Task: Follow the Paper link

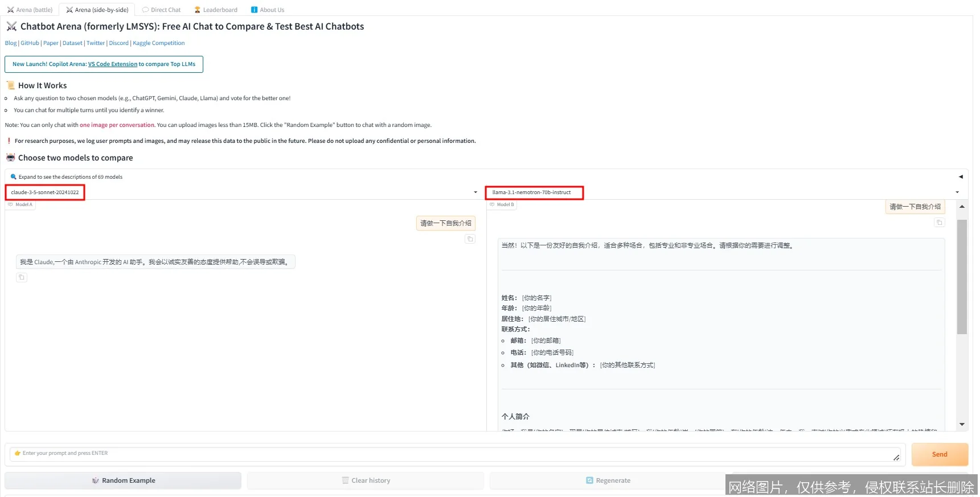Action: click(51, 43)
